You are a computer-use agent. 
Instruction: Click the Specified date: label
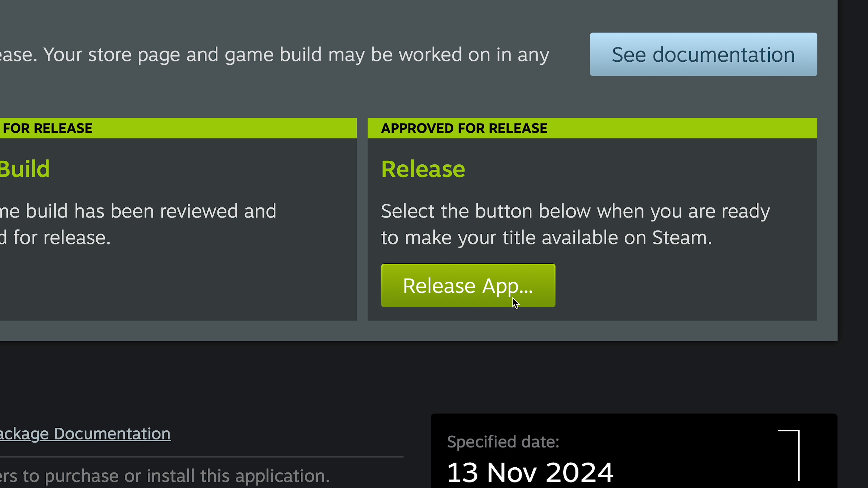pos(503,442)
